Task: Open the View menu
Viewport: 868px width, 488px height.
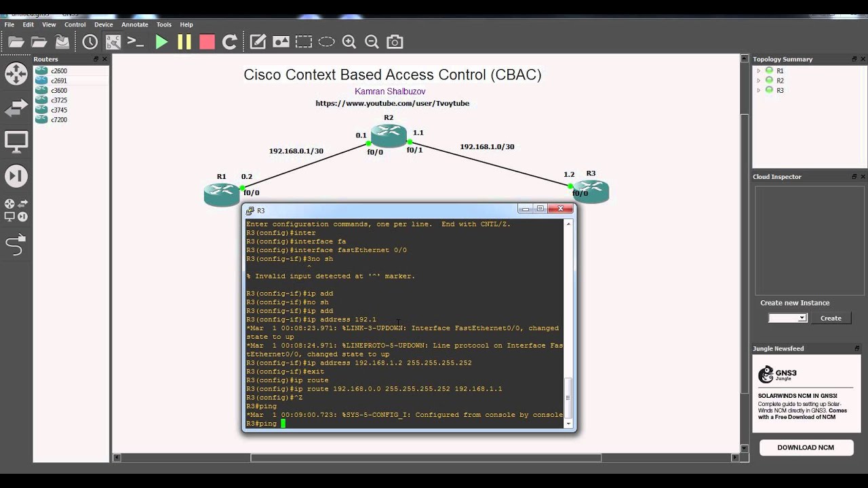Action: [49, 24]
